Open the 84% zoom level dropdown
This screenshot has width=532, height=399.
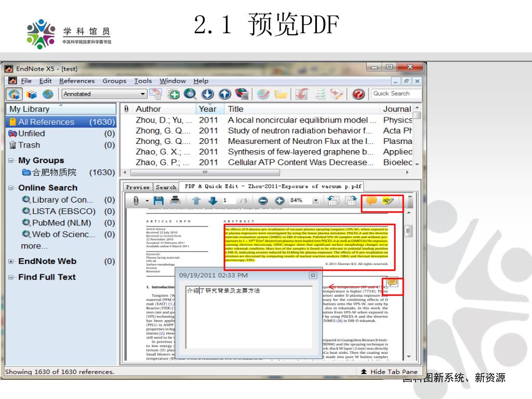316,201
